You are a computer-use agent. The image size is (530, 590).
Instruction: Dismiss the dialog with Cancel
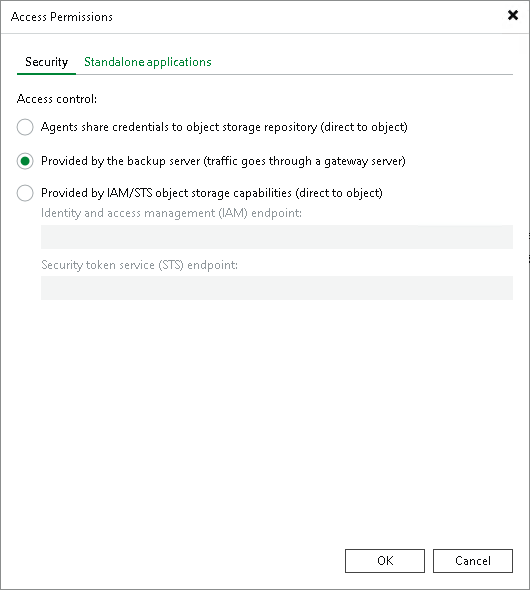[473, 561]
